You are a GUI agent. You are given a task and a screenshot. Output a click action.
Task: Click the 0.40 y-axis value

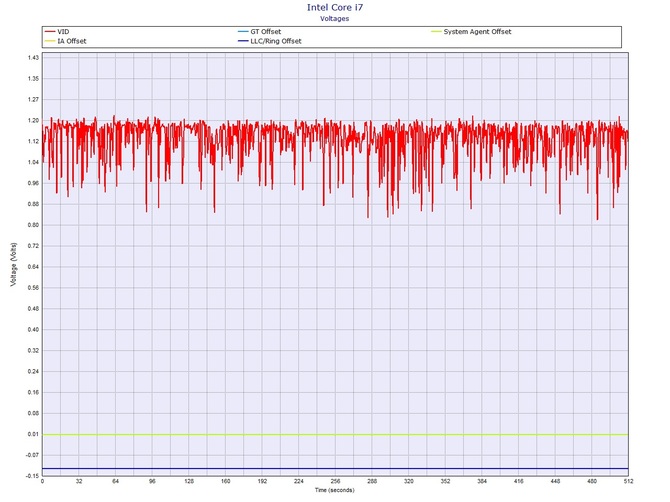pos(34,330)
